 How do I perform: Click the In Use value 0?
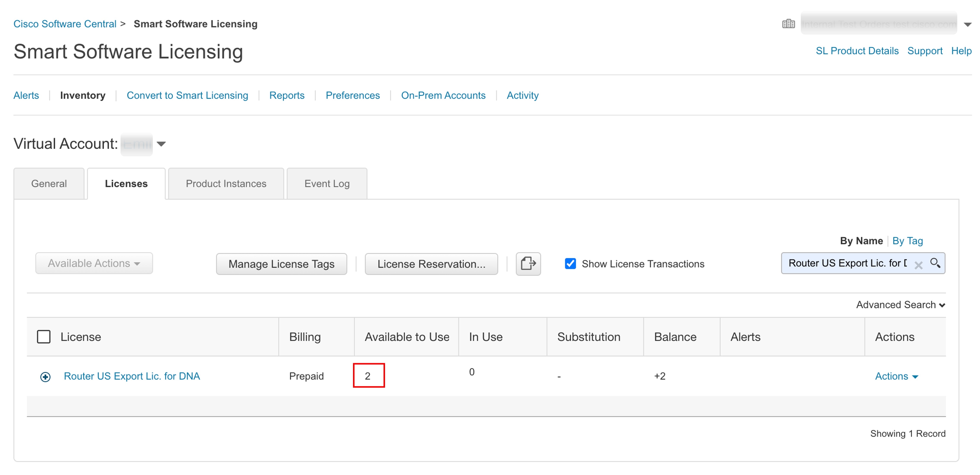472,372
